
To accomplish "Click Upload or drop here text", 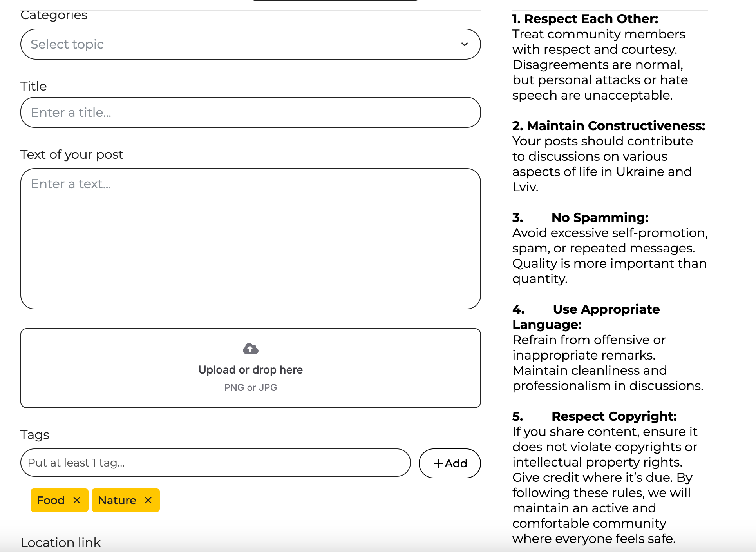I will 250,370.
